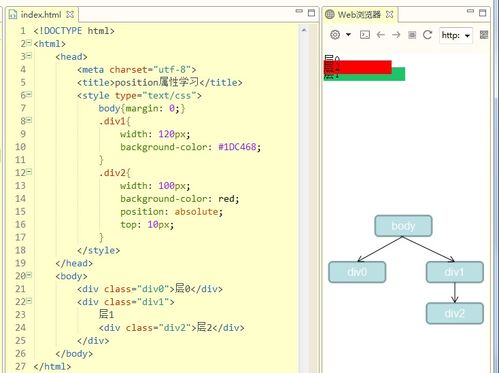Open the browser settings gear icon
The height and width of the screenshot is (373, 499).
tap(335, 35)
